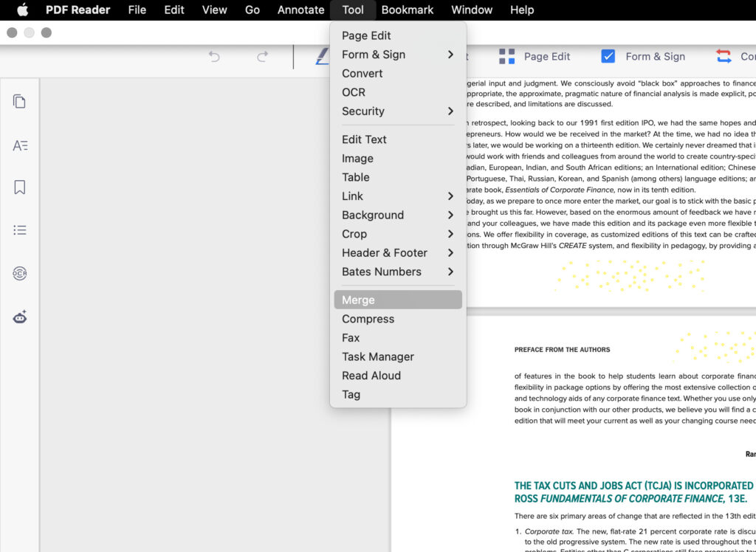Open the bookmarks sidebar panel

19,187
